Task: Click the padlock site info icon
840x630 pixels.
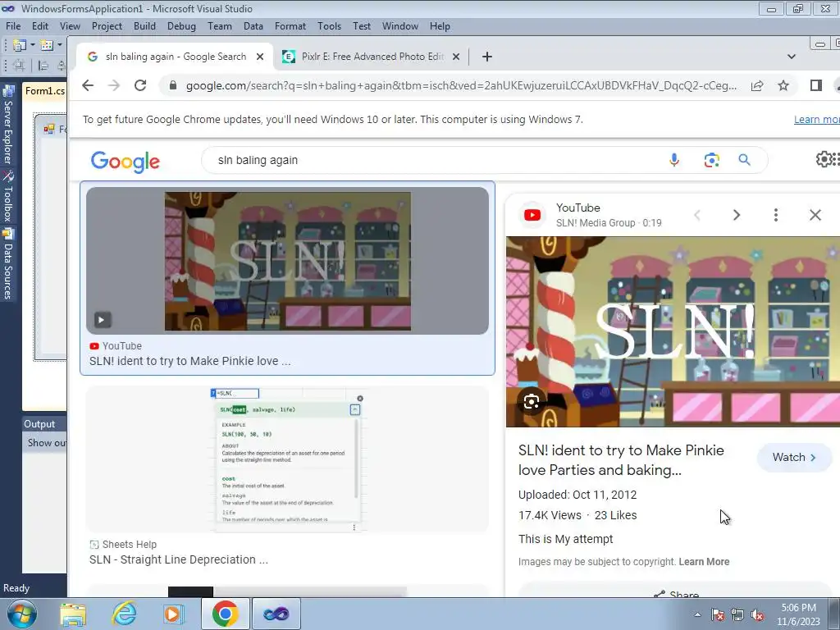Action: point(172,85)
